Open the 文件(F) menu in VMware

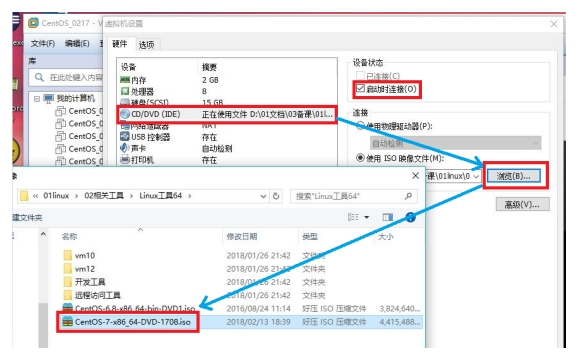tap(42, 44)
